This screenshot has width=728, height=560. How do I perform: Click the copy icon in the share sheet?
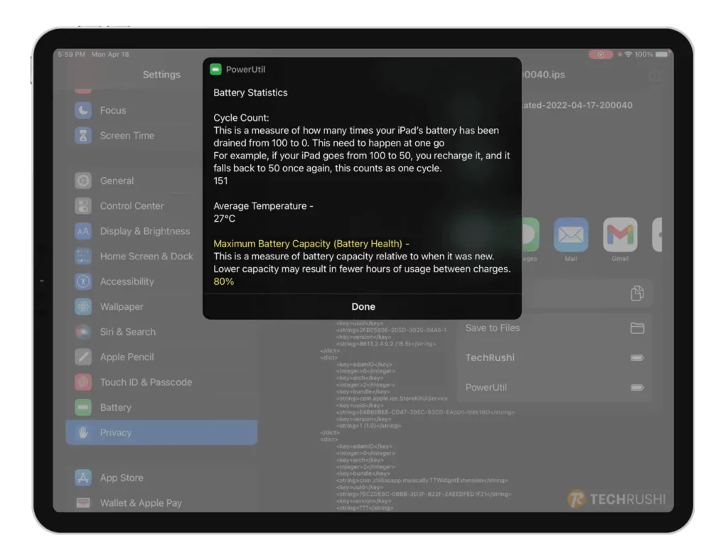click(x=637, y=294)
